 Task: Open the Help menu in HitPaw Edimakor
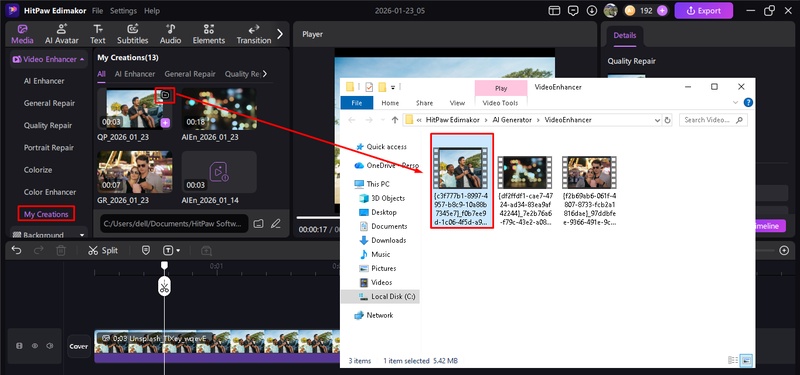152,11
